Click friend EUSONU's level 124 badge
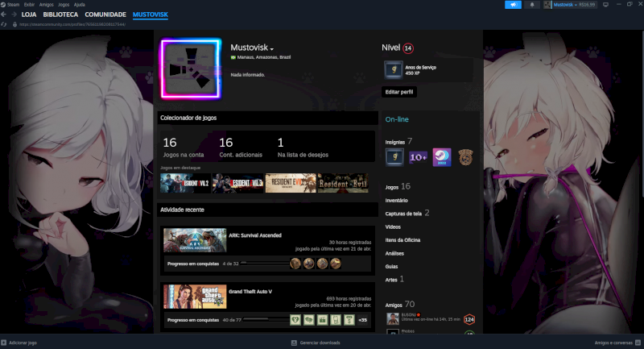This screenshot has width=644, height=349. (469, 319)
